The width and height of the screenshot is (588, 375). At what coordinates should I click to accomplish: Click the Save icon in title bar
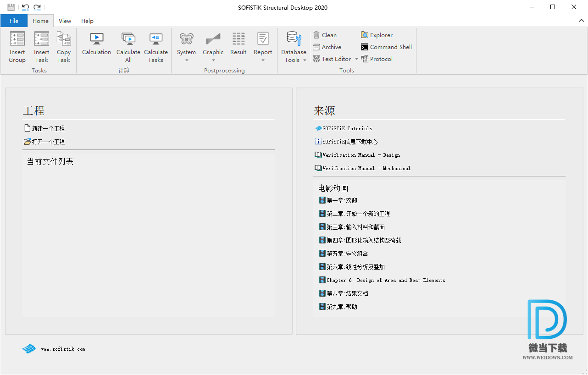[11, 7]
